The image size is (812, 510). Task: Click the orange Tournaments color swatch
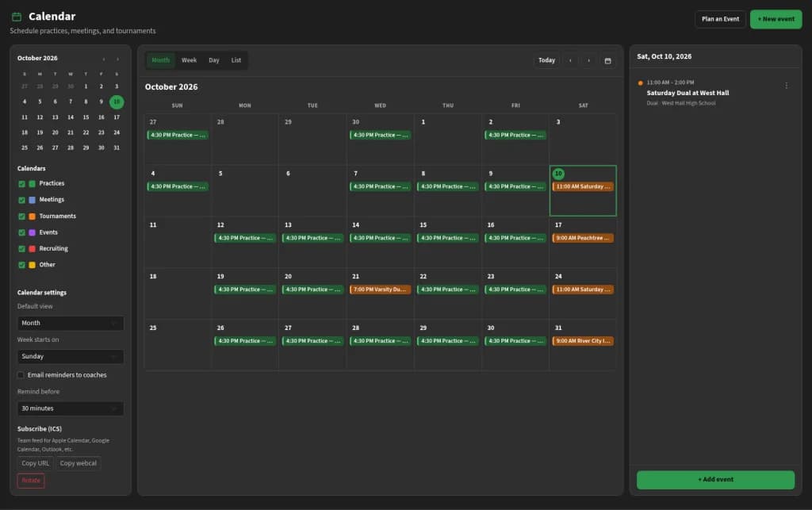point(32,217)
